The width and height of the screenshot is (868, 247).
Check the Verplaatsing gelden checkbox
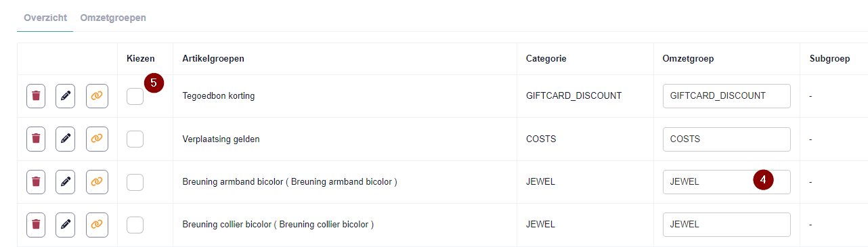click(135, 139)
